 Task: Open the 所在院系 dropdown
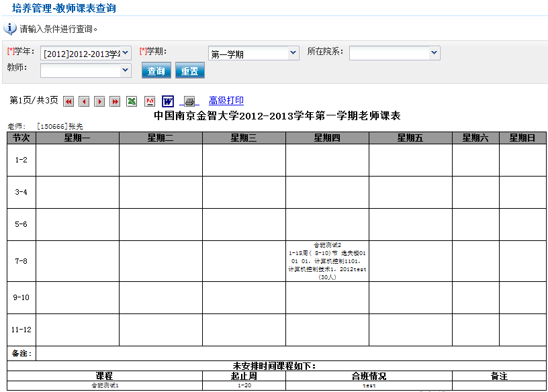[394, 53]
